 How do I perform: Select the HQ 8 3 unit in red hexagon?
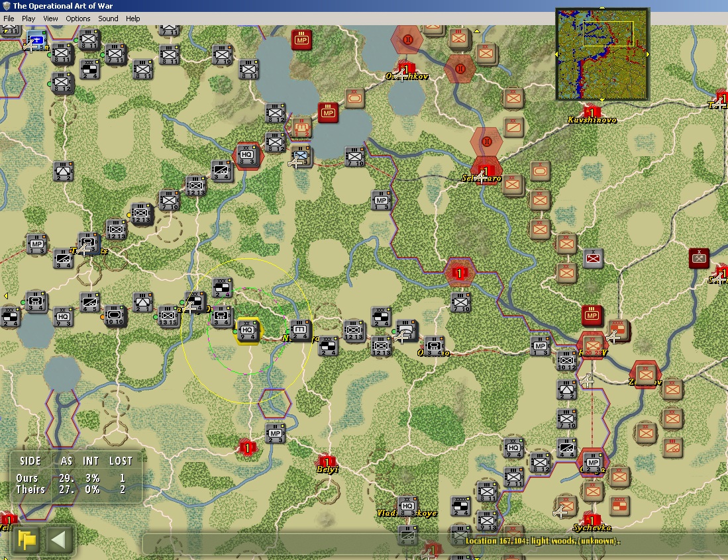click(246, 156)
